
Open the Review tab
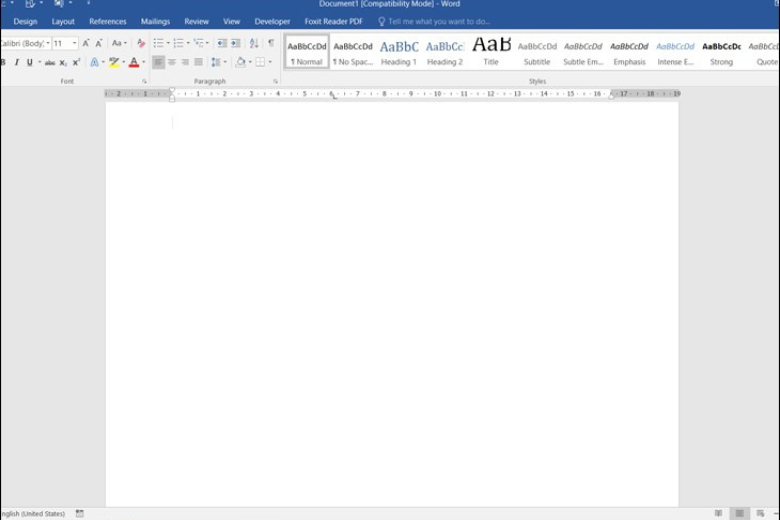click(x=196, y=21)
